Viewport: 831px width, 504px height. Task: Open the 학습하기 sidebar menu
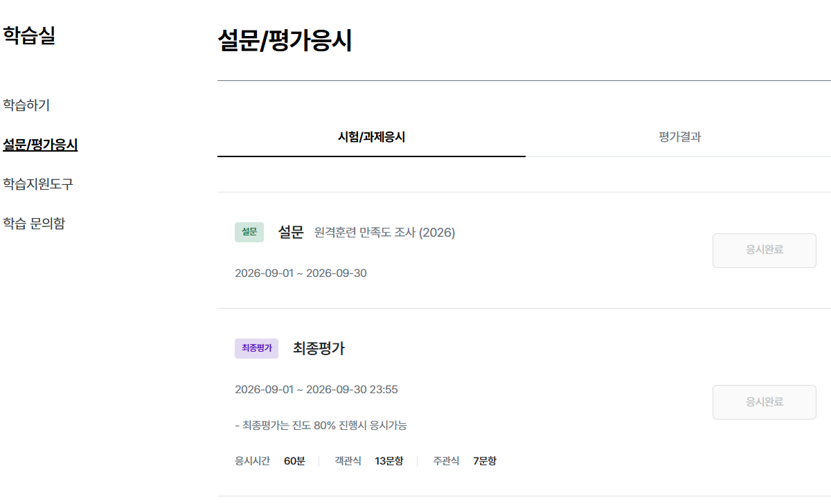pyautogui.click(x=26, y=105)
